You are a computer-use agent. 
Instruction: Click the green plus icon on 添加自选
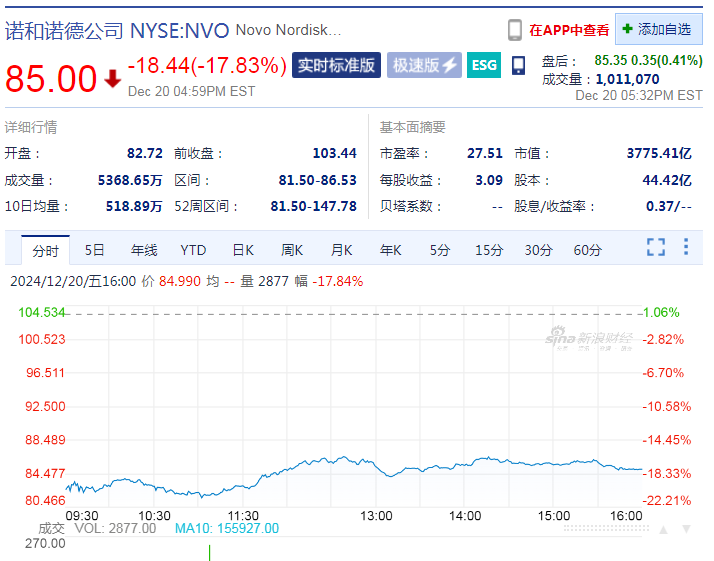(x=627, y=29)
